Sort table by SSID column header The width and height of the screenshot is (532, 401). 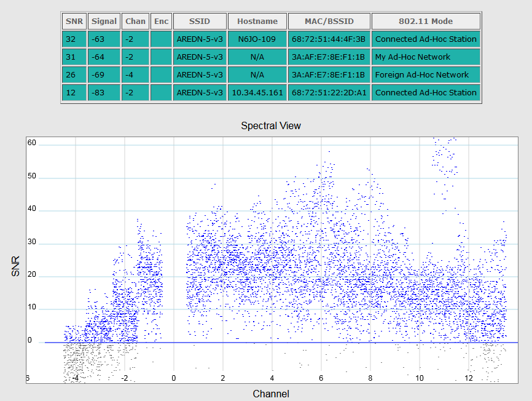200,21
